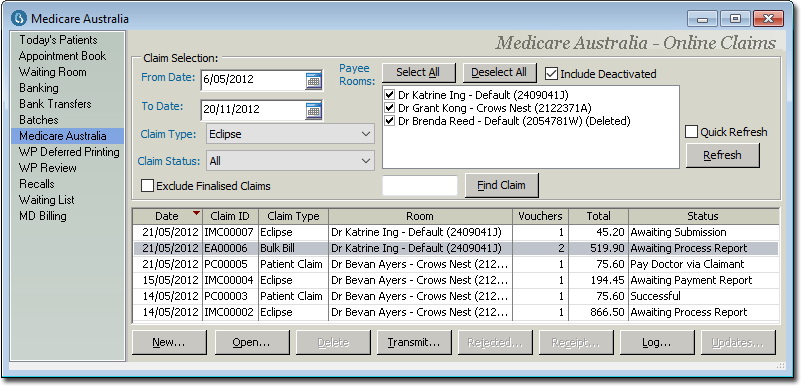Click the Log... button
This screenshot has width=801, height=386.
657,343
